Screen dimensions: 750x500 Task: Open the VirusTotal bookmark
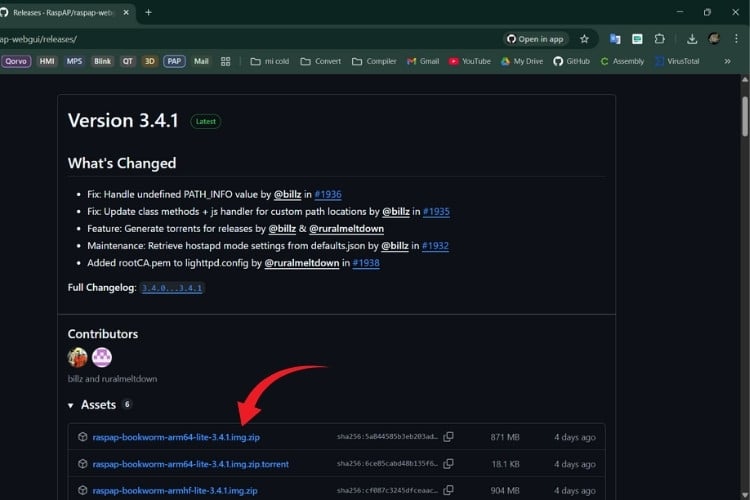coord(678,61)
